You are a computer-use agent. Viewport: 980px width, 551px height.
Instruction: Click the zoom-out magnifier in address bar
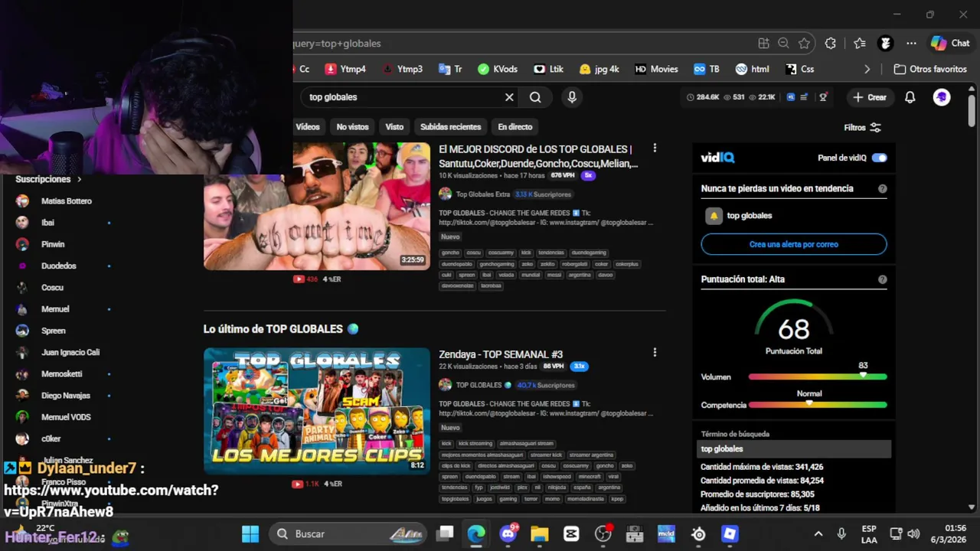click(783, 44)
